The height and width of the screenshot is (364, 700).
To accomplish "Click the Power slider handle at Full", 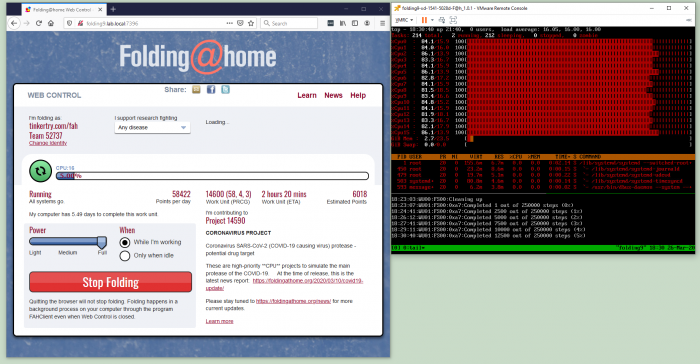I will tap(102, 242).
